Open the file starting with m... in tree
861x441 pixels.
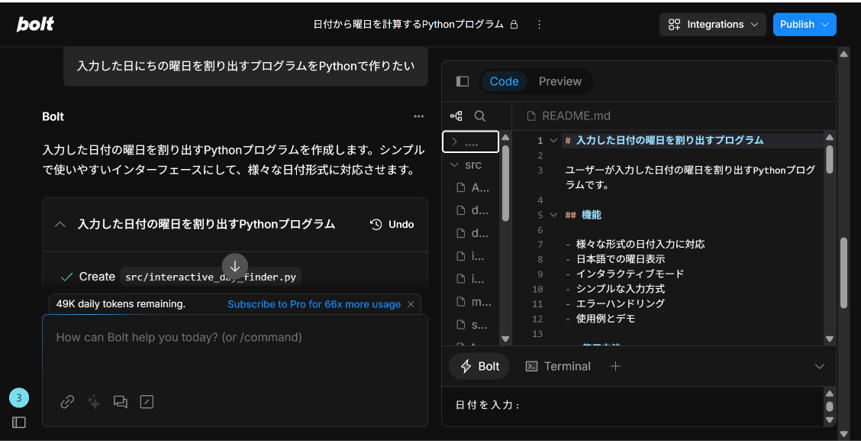click(472, 302)
